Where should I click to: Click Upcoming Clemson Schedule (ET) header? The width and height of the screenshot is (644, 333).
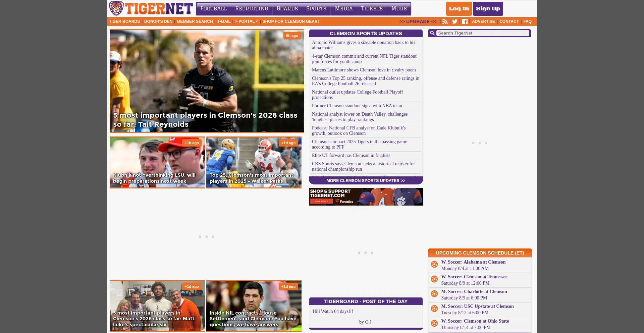480,253
